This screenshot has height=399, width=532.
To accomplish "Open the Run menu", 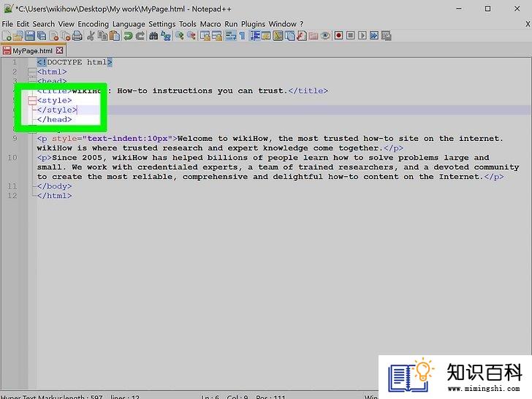I will [x=231, y=24].
